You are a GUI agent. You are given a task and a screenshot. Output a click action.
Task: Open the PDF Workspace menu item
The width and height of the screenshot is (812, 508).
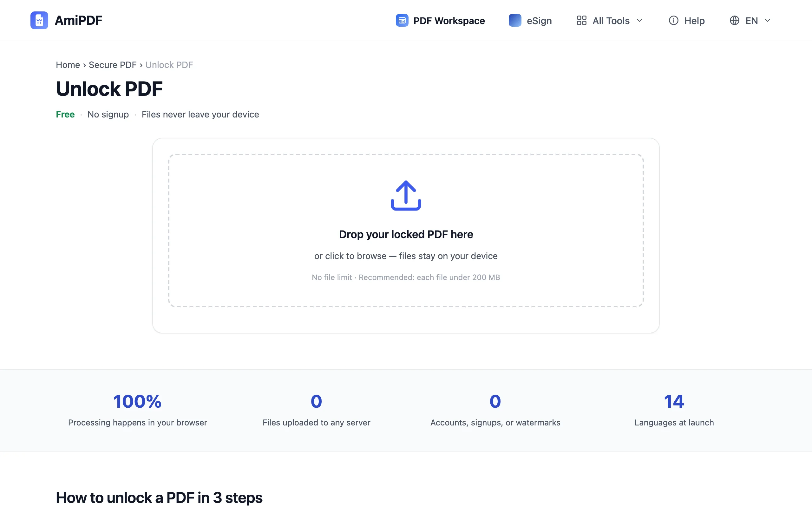(440, 21)
